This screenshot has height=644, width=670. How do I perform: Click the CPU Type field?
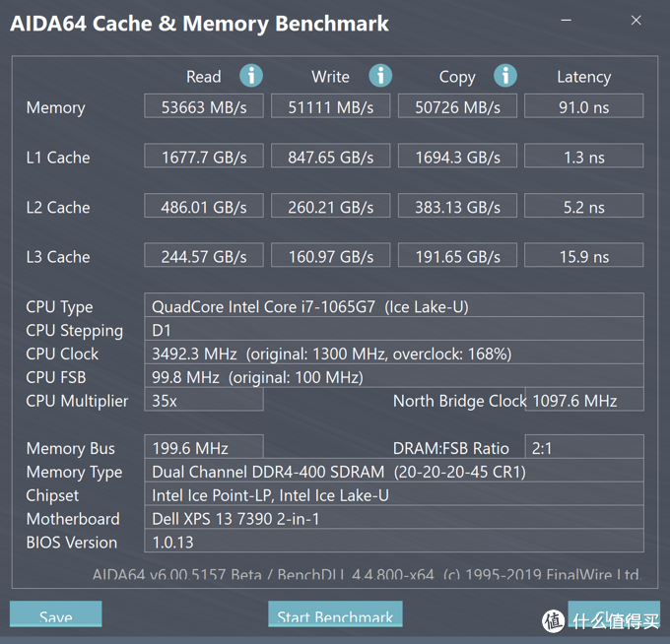(x=394, y=306)
